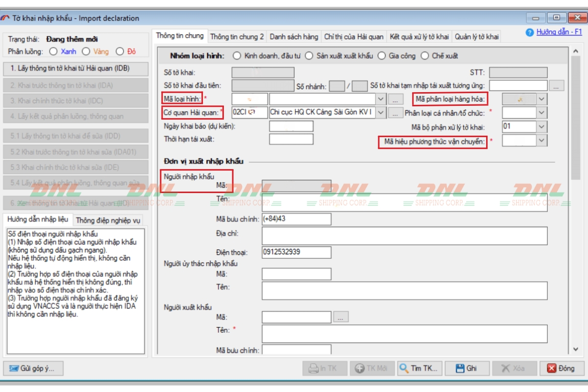Open the Hướng dẫn - F1 help icon

point(529,32)
